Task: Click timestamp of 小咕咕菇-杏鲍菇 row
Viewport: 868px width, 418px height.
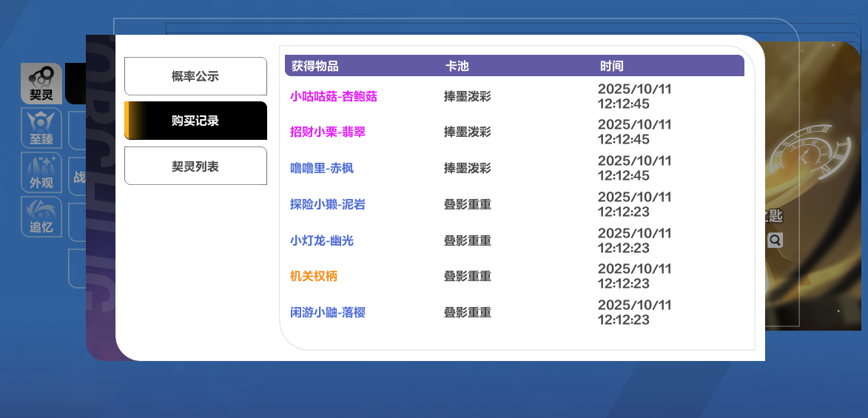Action: tap(634, 96)
